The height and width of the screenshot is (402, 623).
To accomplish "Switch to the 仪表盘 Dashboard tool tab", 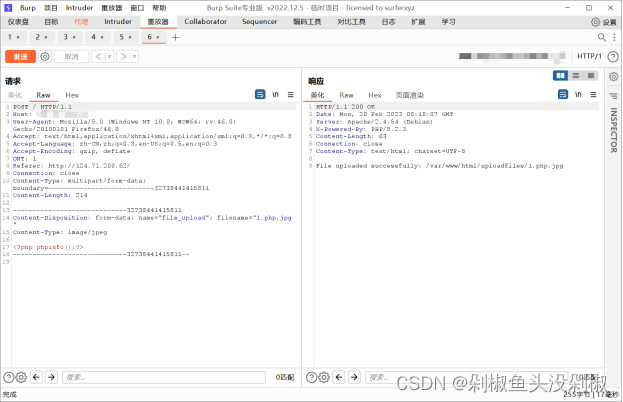I will click(18, 21).
